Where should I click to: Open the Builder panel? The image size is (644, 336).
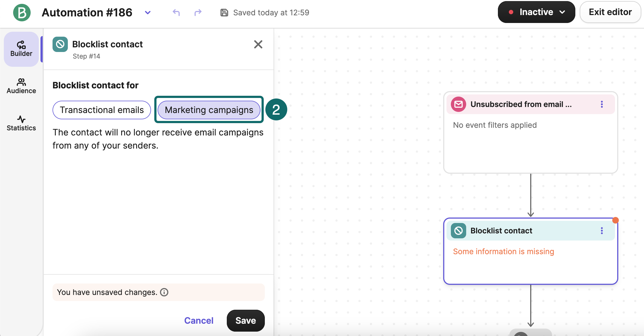tap(21, 49)
